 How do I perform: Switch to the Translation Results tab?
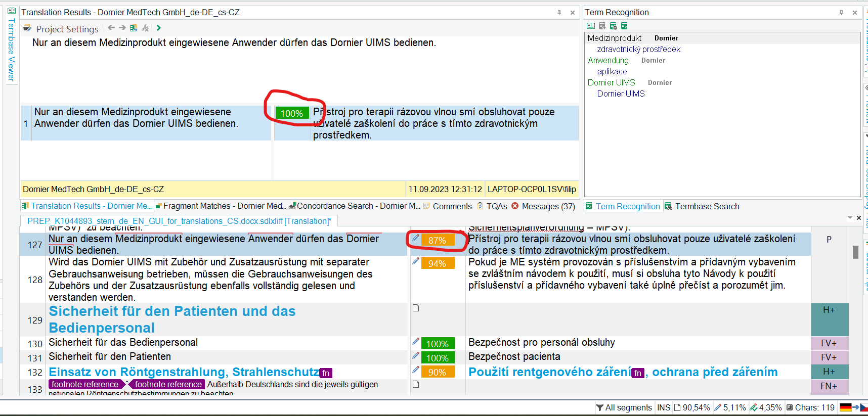click(86, 206)
